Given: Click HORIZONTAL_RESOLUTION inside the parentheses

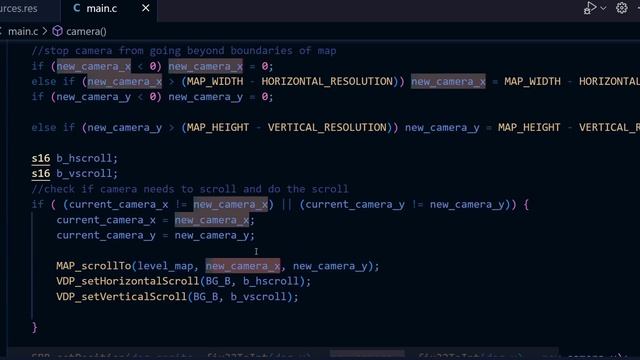Looking at the screenshot, I should tap(327, 81).
